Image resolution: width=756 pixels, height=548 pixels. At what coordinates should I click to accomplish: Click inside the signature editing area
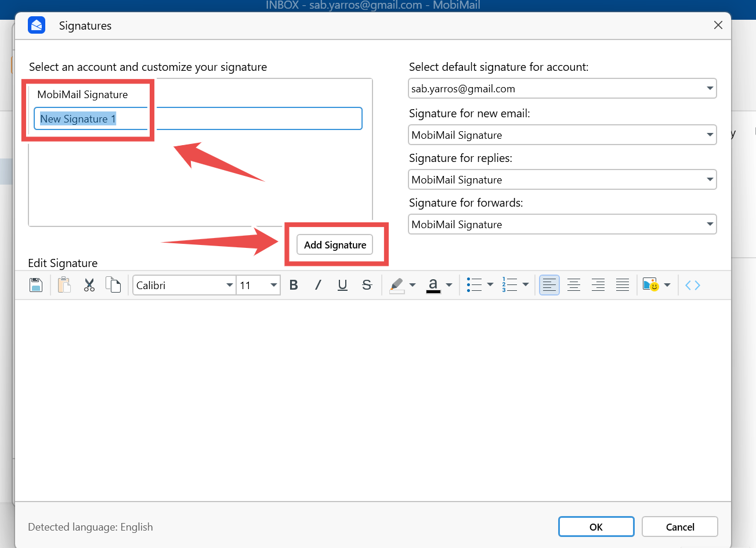tap(372, 400)
